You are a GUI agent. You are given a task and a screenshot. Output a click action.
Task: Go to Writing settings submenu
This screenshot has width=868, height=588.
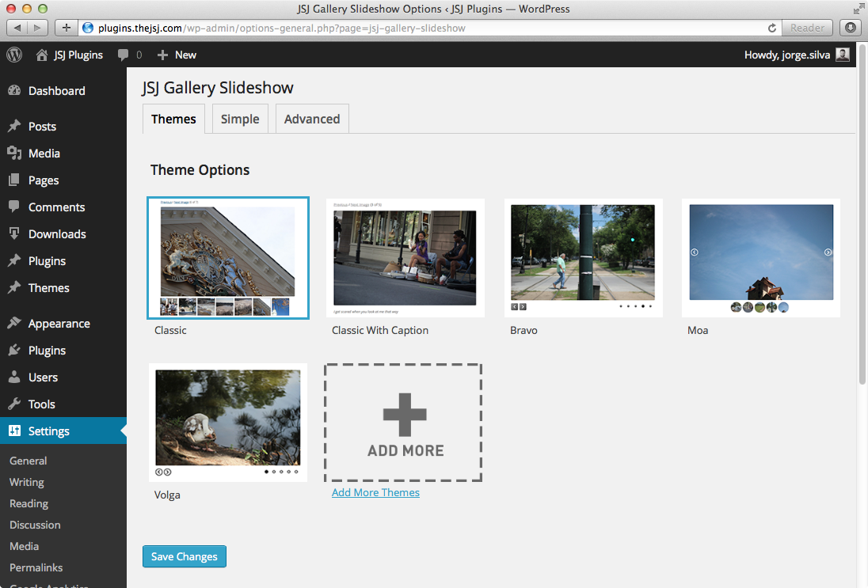click(27, 482)
